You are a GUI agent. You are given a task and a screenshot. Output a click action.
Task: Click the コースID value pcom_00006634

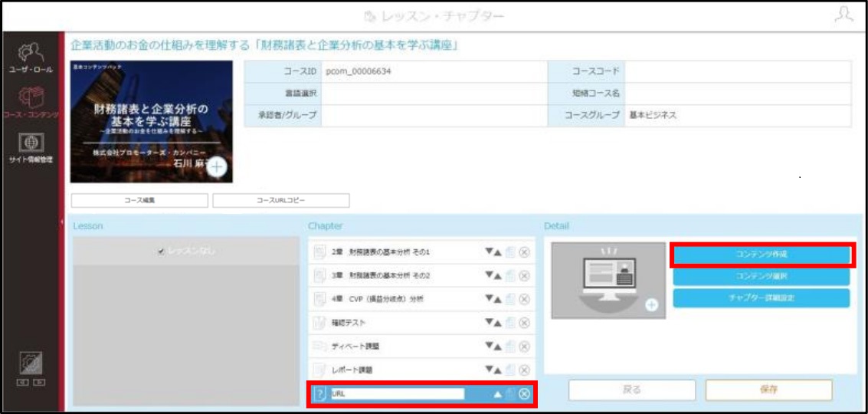pyautogui.click(x=359, y=71)
